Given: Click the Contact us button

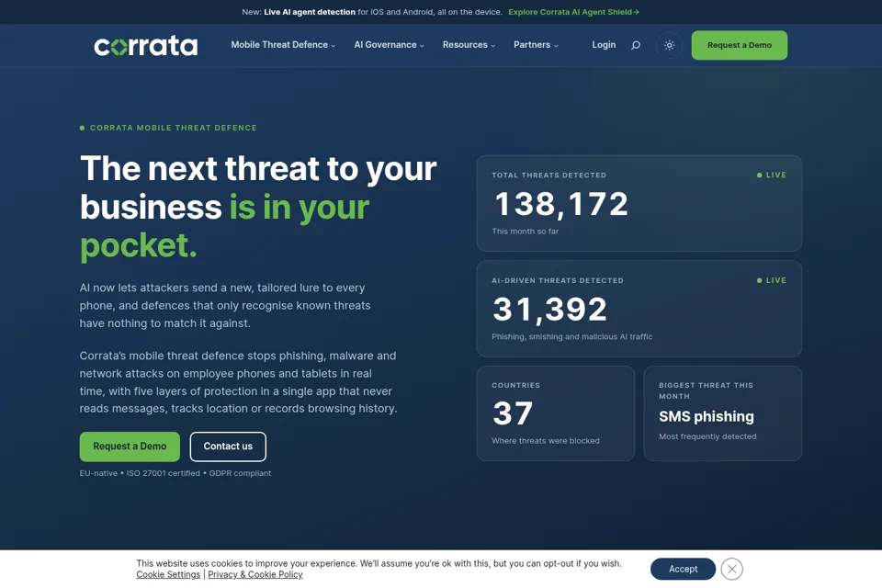Looking at the screenshot, I should (228, 447).
